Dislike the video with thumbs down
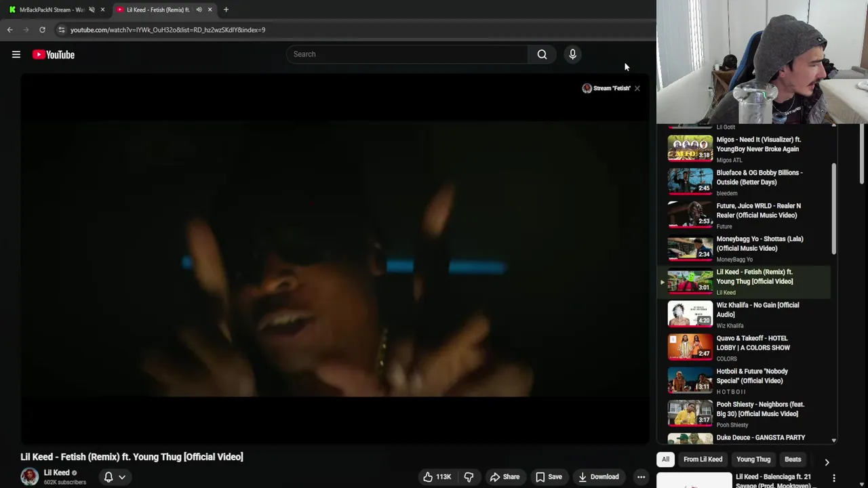This screenshot has width=868, height=488. click(469, 477)
